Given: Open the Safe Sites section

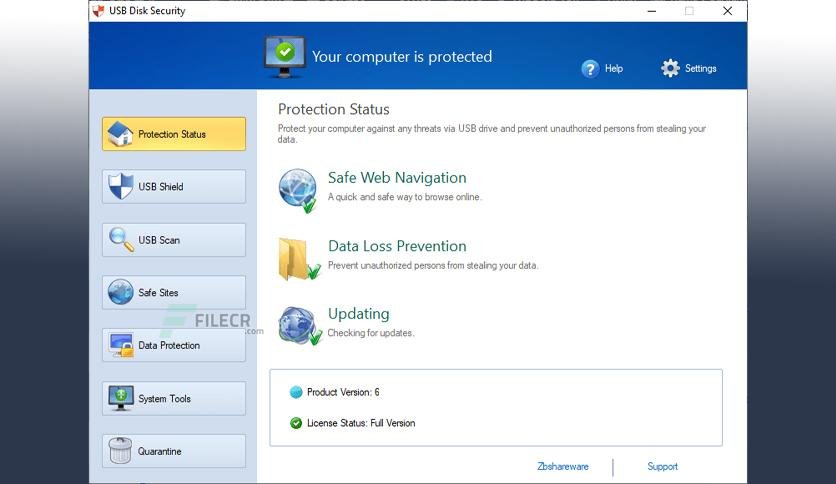Looking at the screenshot, I should (x=174, y=293).
